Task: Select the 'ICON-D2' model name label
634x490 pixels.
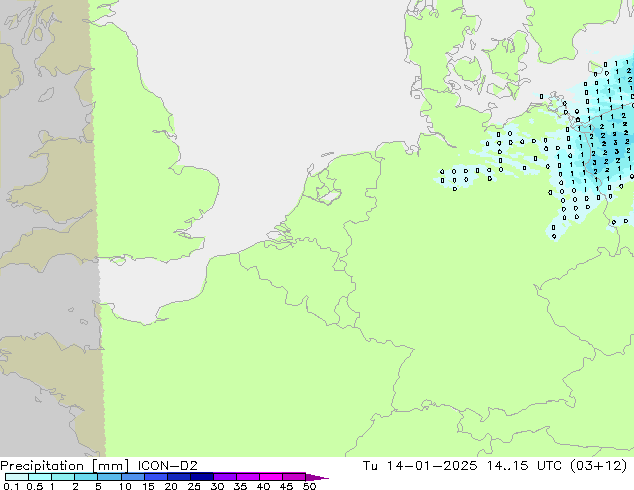Action: point(167,466)
